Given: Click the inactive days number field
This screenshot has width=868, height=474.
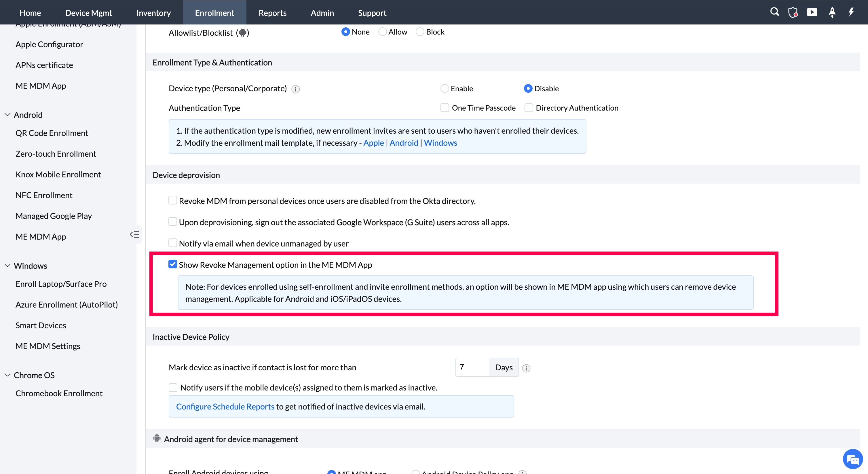Looking at the screenshot, I should (x=472, y=367).
